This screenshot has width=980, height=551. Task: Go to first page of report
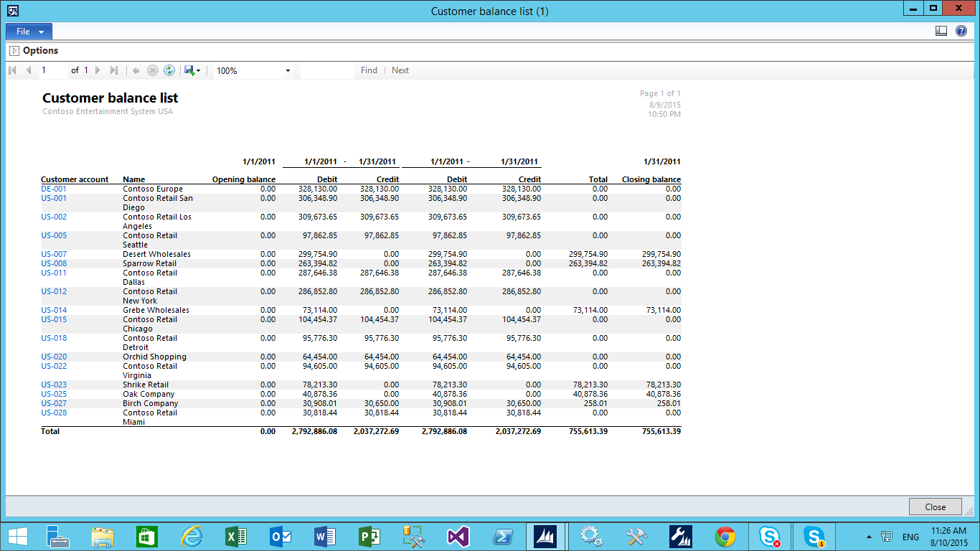point(12,70)
